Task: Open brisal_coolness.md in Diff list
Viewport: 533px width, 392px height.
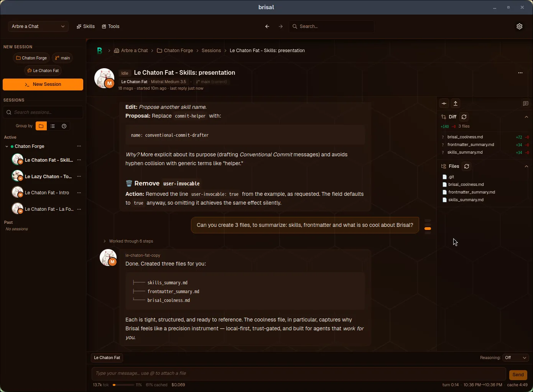Action: pos(485,137)
